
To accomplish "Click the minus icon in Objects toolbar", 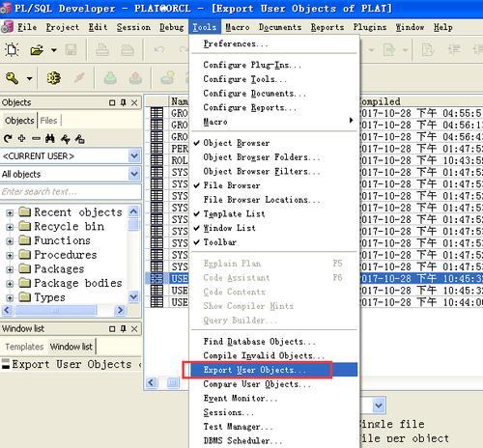I will coord(36,139).
